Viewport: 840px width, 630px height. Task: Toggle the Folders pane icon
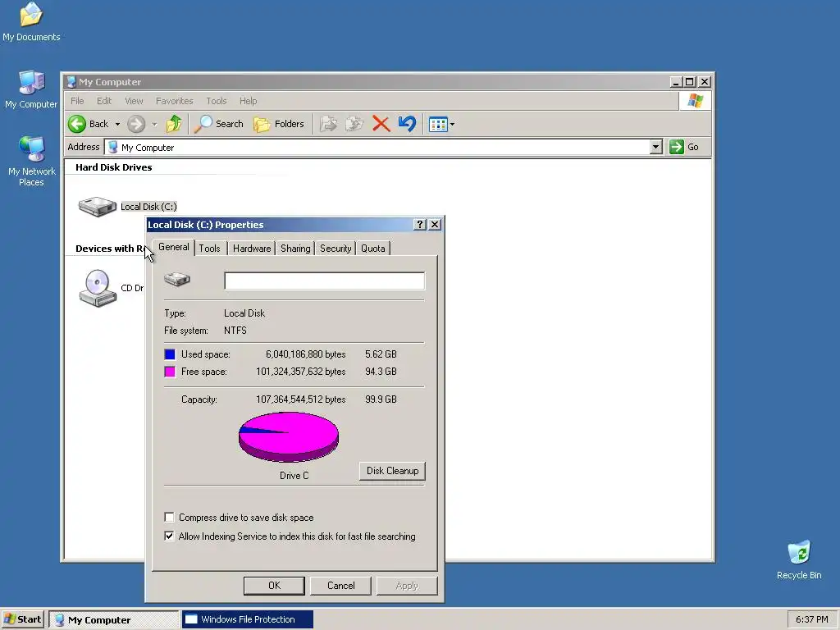(262, 125)
